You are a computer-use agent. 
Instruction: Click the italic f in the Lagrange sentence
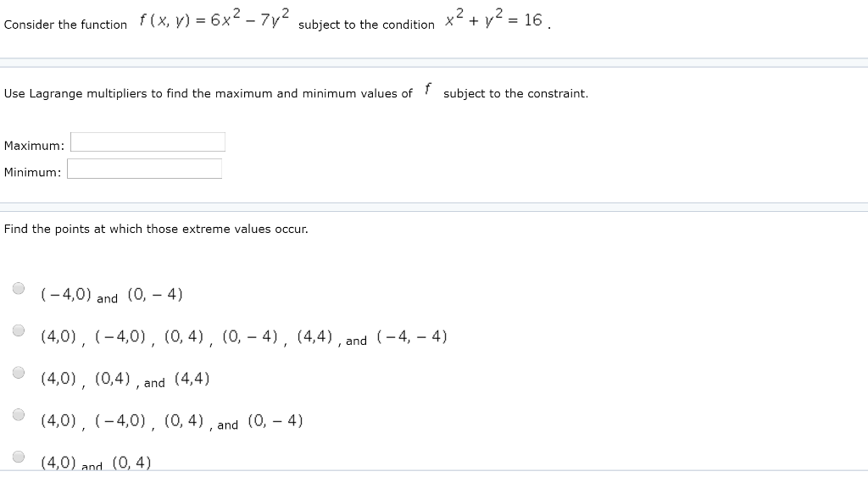coord(427,89)
